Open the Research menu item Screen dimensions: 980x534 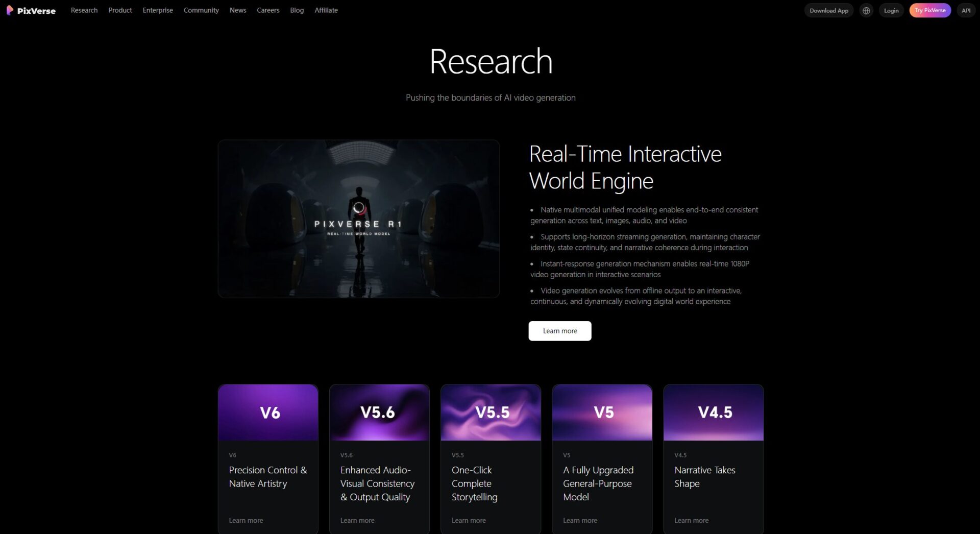(84, 10)
